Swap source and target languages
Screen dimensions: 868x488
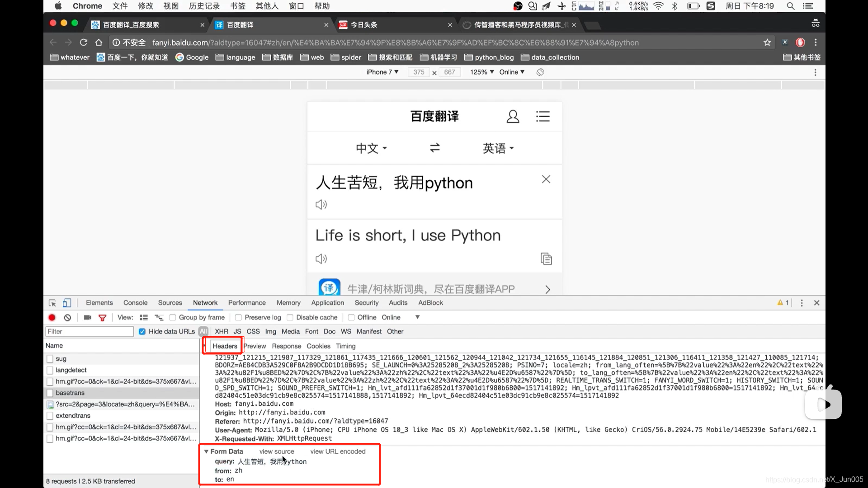[x=435, y=148]
